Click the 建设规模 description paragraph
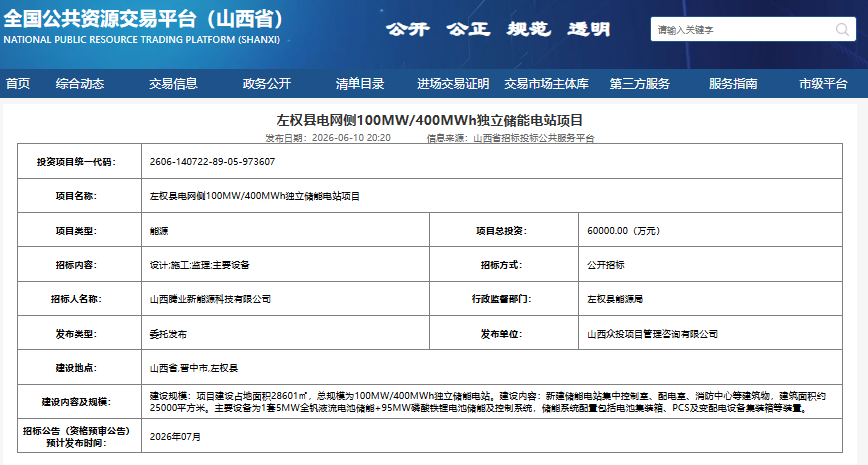Screen dimensions: 868x465 tap(488, 402)
